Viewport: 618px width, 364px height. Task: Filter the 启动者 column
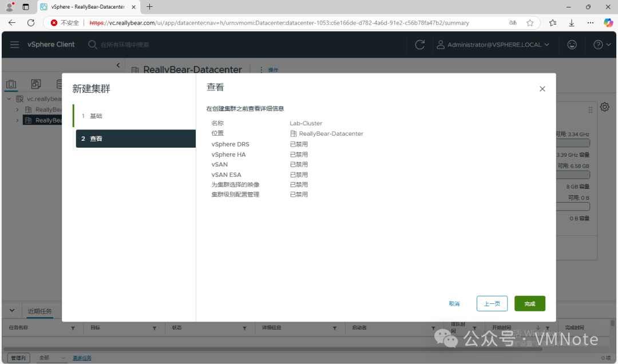pyautogui.click(x=433, y=328)
